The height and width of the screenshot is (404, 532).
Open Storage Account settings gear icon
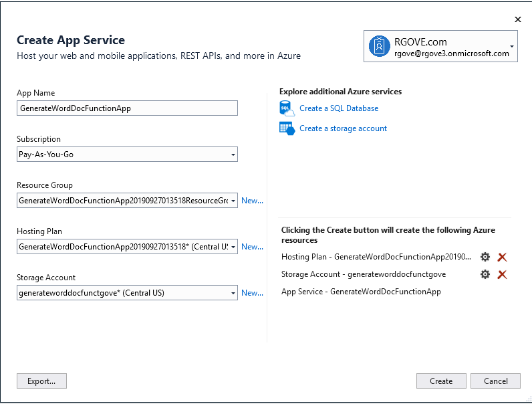pos(485,274)
